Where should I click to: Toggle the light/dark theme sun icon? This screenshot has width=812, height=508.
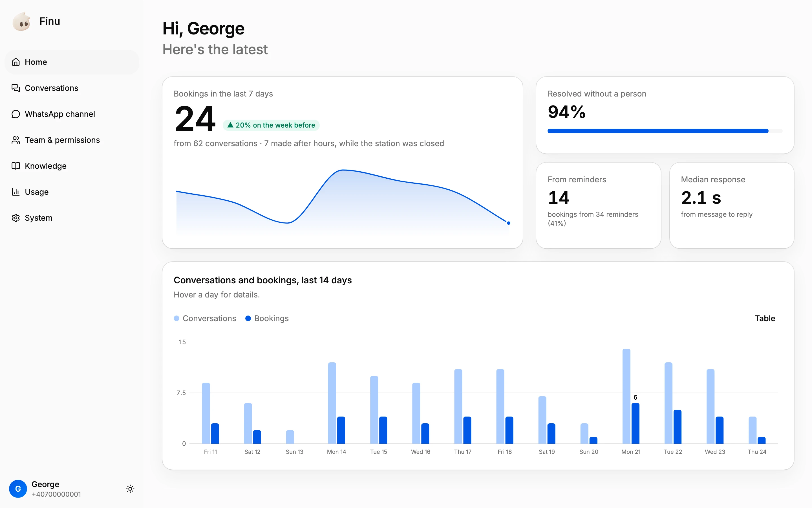tap(130, 489)
